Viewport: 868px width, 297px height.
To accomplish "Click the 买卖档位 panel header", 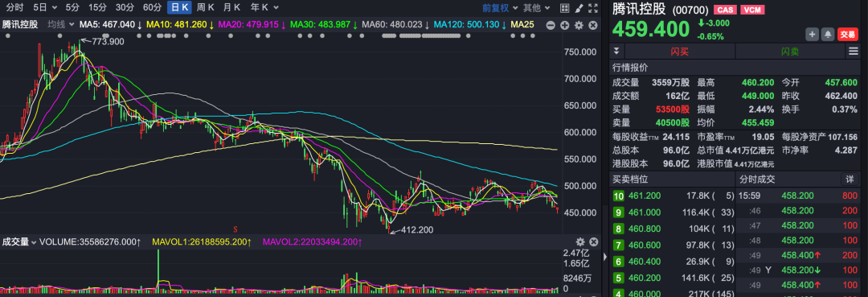I will point(630,179).
